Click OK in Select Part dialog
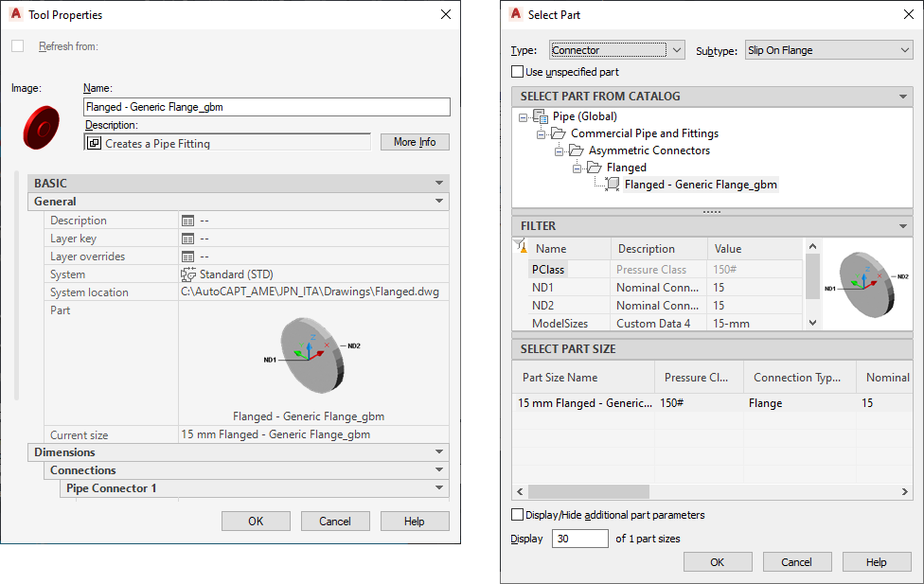Viewport: 924px width, 584px height. pos(718,561)
